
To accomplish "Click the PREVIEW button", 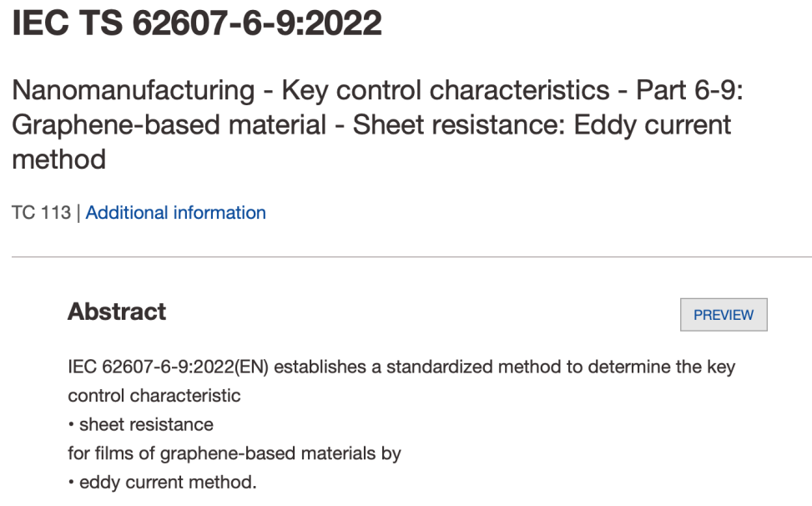I will point(724,315).
